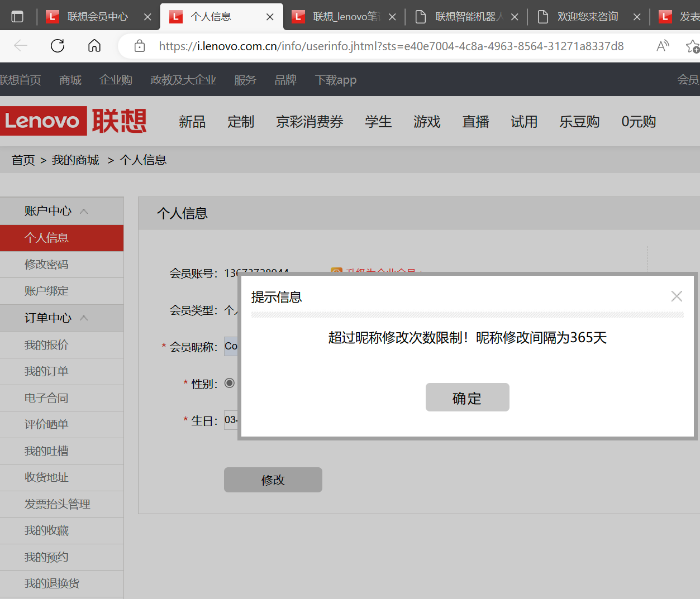Image resolution: width=700 pixels, height=599 pixels.
Task: Activate the read aloud icon
Action: (x=663, y=46)
